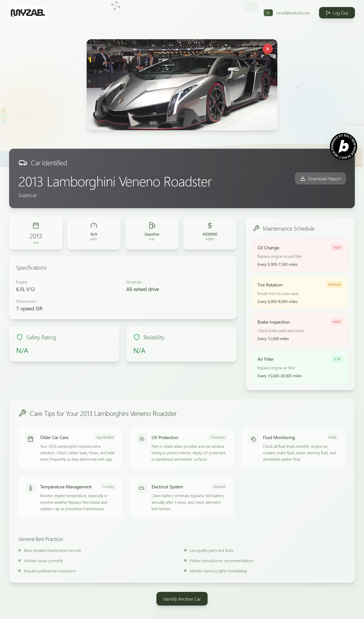
Task: Click the red X remove image button
Action: coord(268,49)
